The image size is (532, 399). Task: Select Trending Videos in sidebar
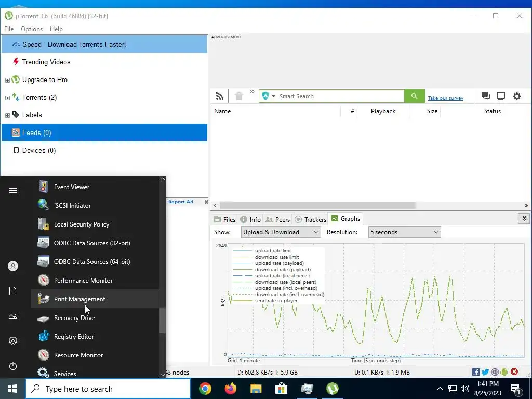click(x=104, y=62)
